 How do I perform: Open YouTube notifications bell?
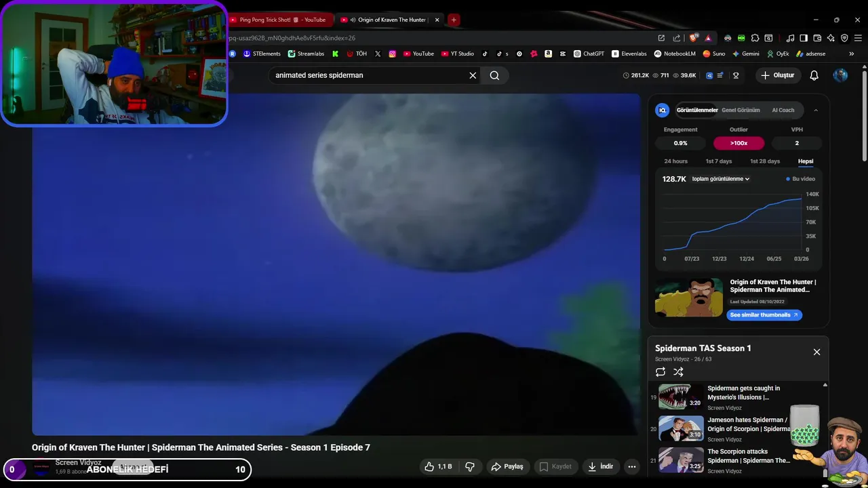(814, 75)
